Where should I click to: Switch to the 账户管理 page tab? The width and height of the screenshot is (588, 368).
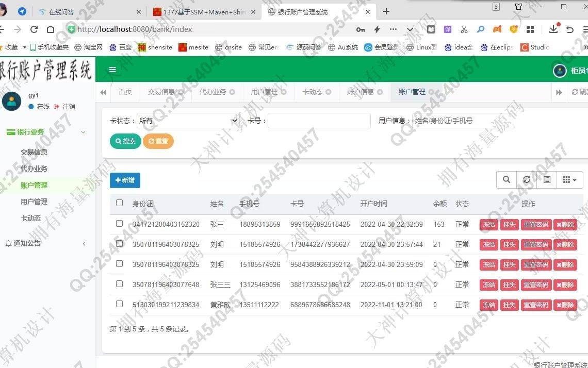(x=412, y=92)
